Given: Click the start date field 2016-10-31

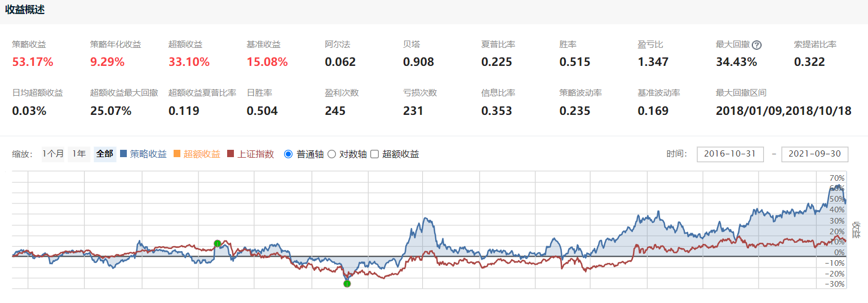Looking at the screenshot, I should pyautogui.click(x=730, y=154).
